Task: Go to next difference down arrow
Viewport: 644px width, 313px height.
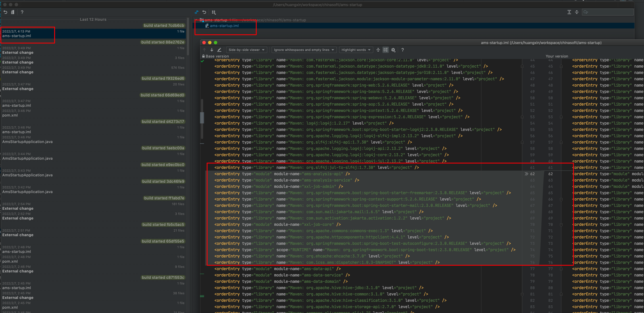Action: [x=212, y=50]
